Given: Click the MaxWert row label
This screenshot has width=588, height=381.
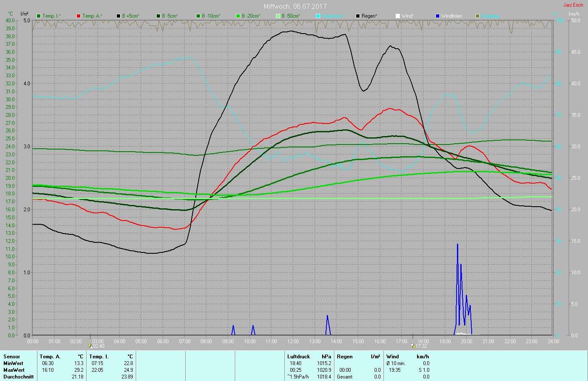Looking at the screenshot, I should tap(13, 370).
